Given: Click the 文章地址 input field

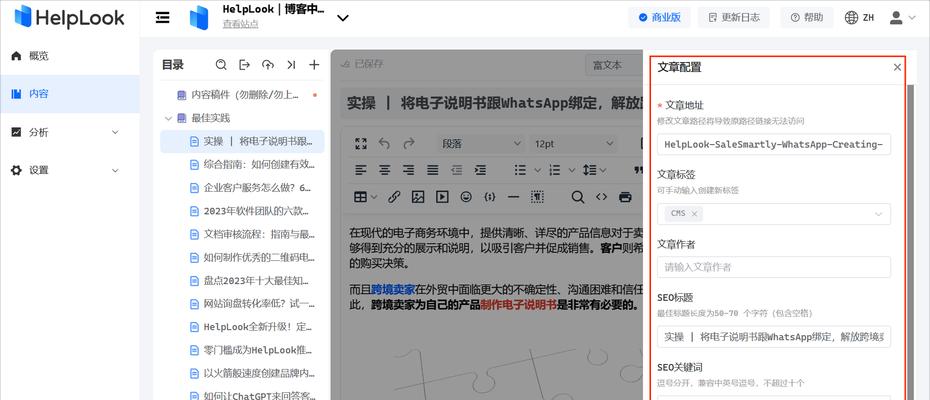Looking at the screenshot, I should tap(773, 144).
